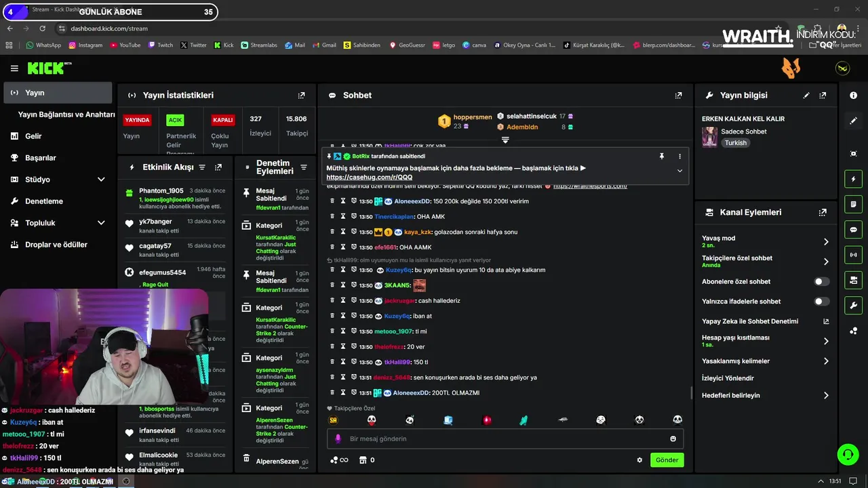Click the lightning bolt icon in right sidebar
Viewport: 868px width, 488px height.
pos(853,179)
